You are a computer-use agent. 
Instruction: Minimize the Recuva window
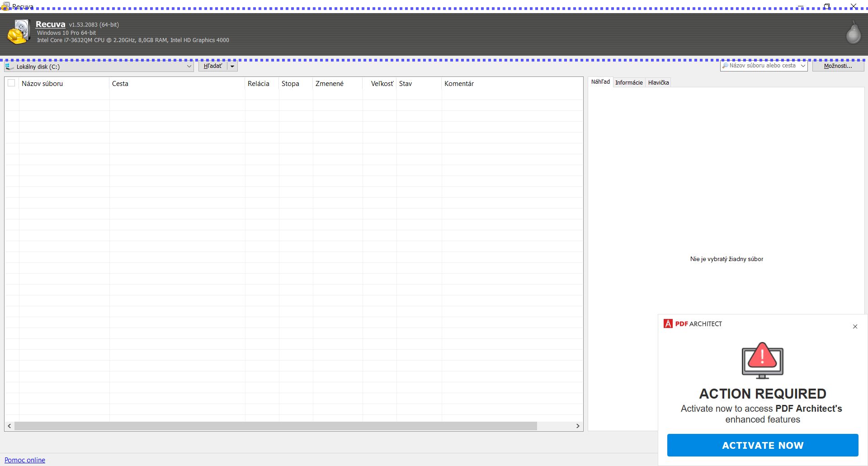[x=801, y=6]
